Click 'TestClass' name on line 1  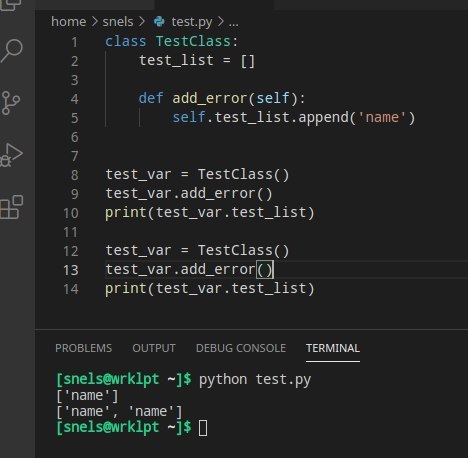tap(193, 42)
